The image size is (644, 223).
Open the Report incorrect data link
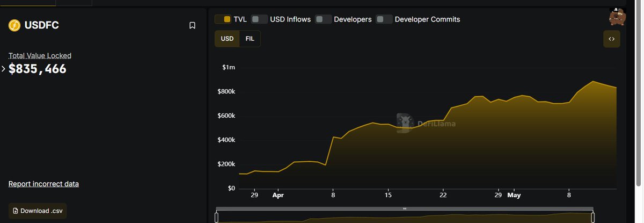point(43,184)
